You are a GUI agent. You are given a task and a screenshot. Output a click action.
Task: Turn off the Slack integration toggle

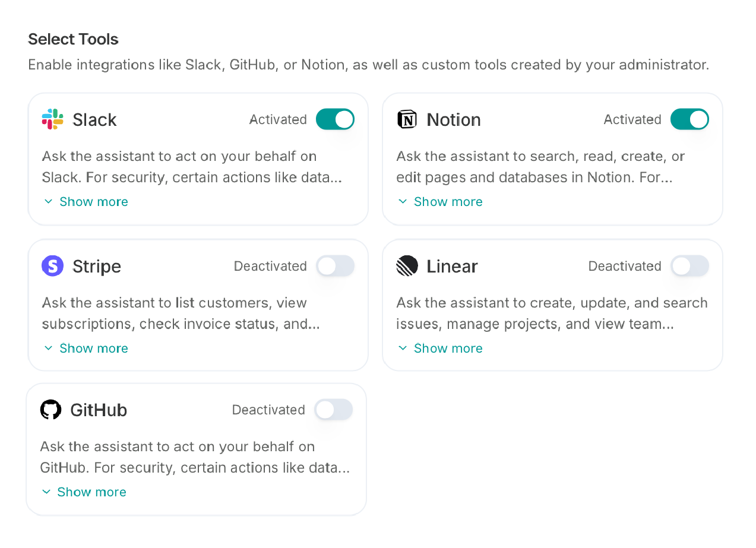[335, 119]
